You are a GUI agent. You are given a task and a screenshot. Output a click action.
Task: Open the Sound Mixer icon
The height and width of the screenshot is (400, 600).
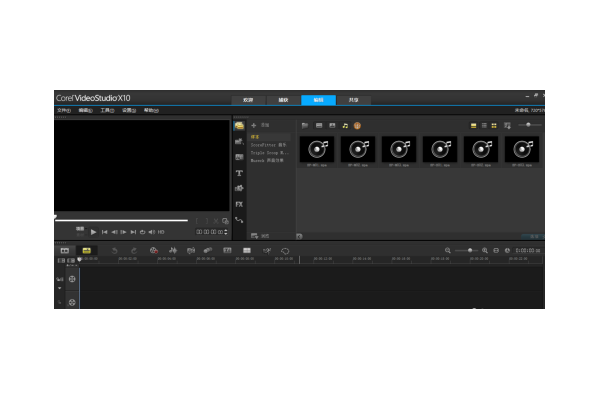(x=173, y=251)
